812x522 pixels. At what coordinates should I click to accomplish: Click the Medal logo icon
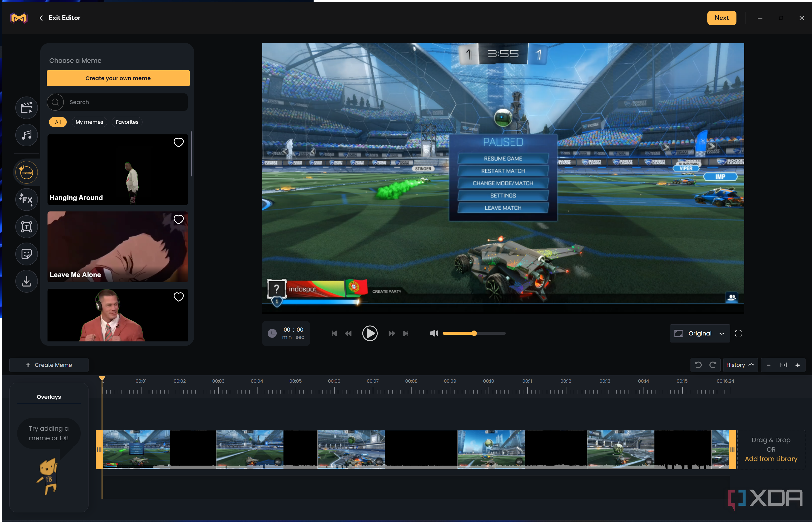click(19, 18)
